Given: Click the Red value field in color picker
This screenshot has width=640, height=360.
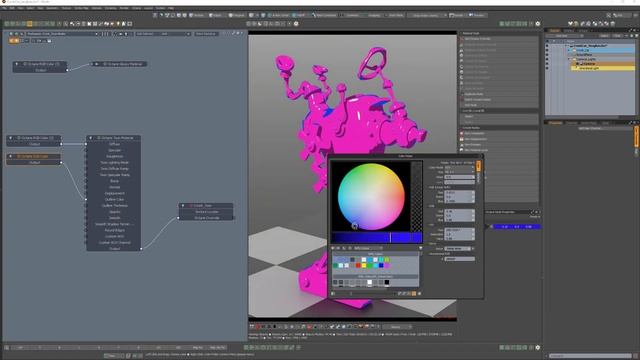Looking at the screenshot, I should tap(459, 192).
